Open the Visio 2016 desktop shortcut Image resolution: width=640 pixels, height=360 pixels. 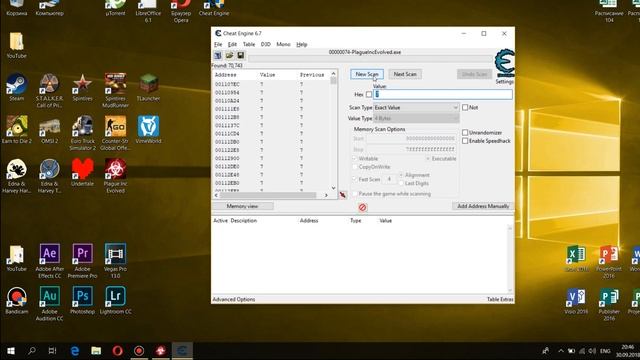(576, 301)
